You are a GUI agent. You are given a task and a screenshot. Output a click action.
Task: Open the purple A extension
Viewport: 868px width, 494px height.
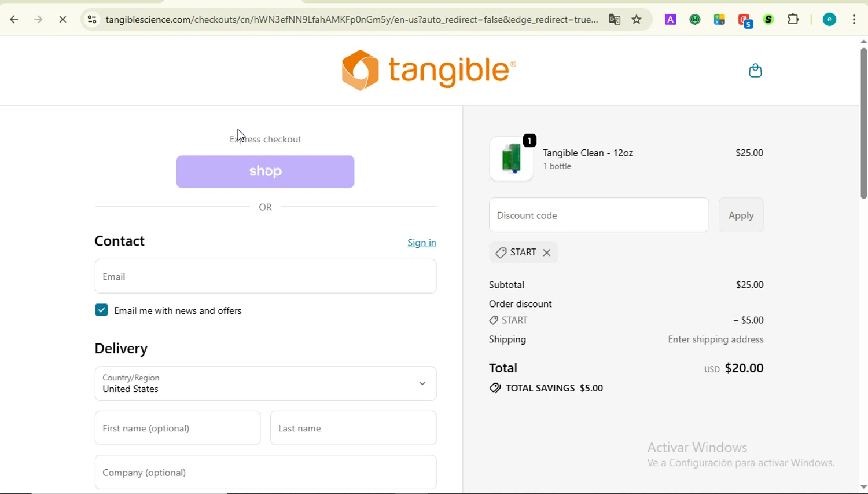(x=670, y=20)
